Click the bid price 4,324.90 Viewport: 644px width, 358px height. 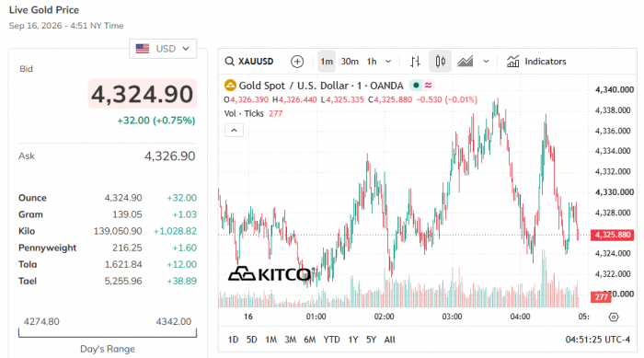[142, 94]
